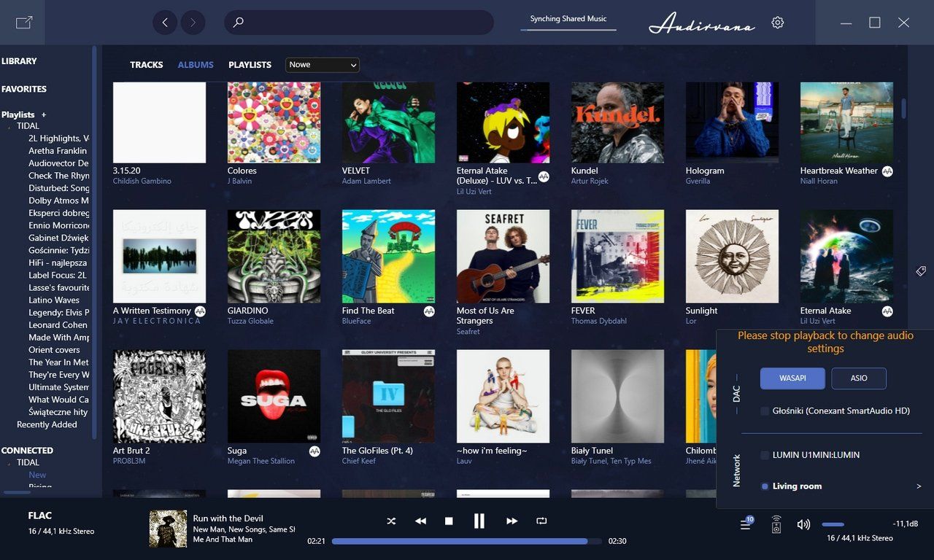
Task: Go back with the left arrow
Action: point(165,23)
